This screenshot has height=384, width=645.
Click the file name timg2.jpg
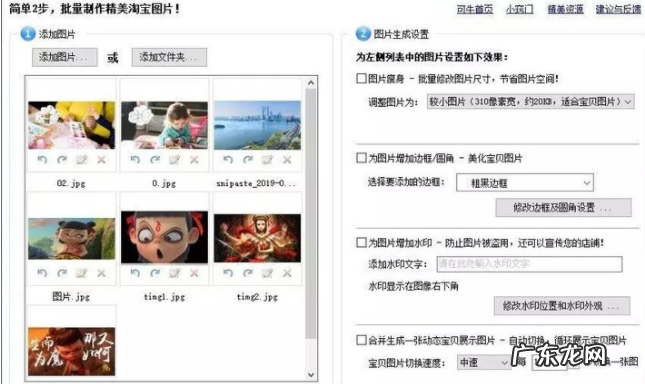[258, 296]
